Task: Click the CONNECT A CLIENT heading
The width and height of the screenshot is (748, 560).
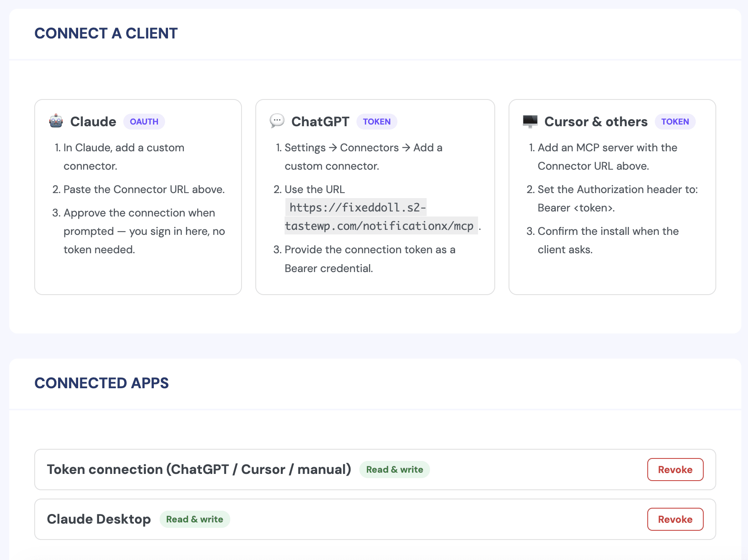Action: [x=106, y=33]
